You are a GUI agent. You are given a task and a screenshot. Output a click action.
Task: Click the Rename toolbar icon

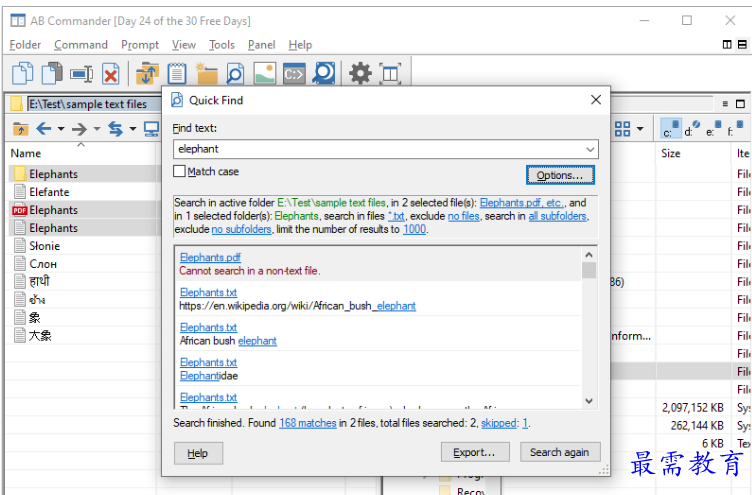(x=81, y=74)
